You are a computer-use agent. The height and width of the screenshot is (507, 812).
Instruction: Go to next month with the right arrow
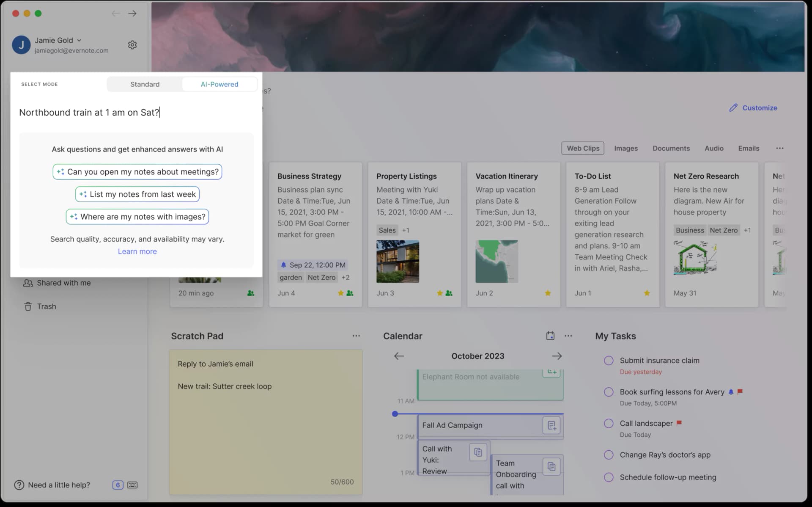tap(557, 356)
